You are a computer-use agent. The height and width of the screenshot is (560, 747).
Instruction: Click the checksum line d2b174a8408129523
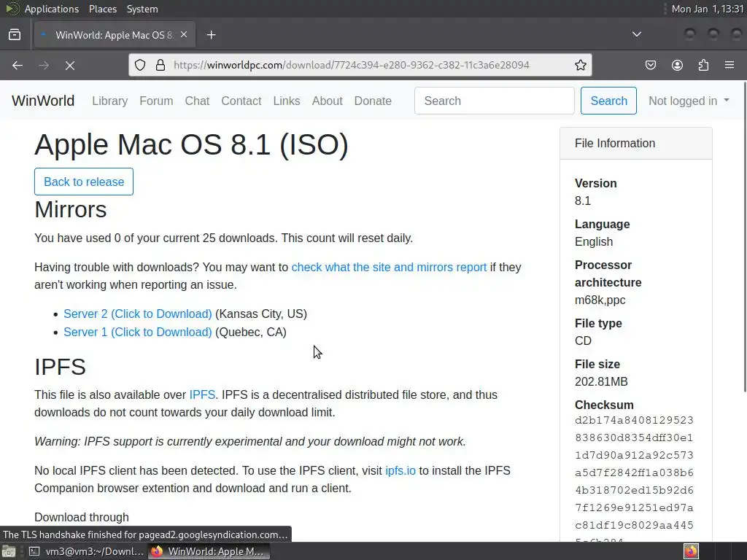click(634, 420)
